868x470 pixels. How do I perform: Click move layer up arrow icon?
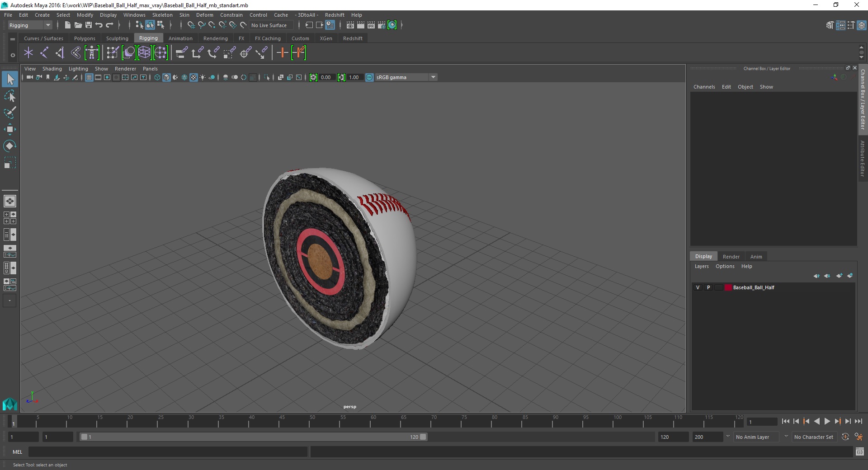coord(816,276)
